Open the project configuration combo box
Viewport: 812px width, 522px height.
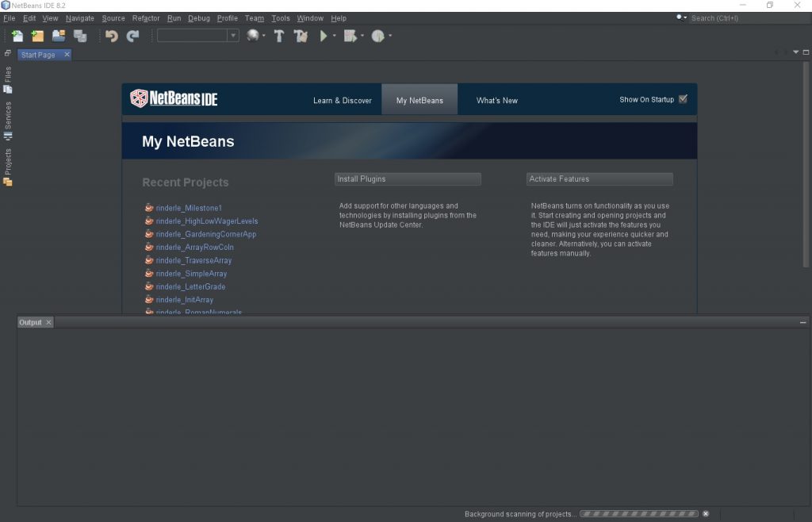tap(198, 35)
